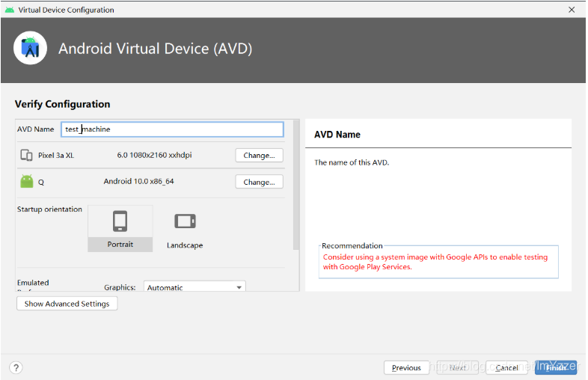Click the red Google APIs recommendation text
Screen dimensions: 588x380
[435, 262]
